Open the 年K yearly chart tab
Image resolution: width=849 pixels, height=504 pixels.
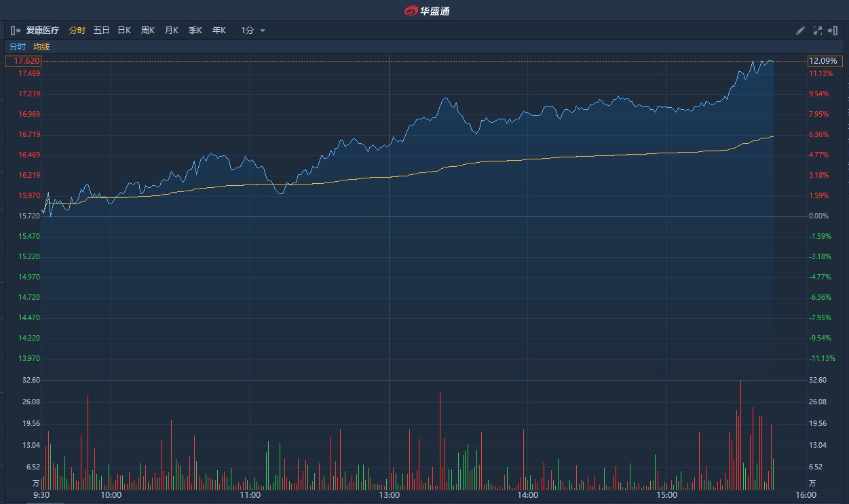(219, 31)
